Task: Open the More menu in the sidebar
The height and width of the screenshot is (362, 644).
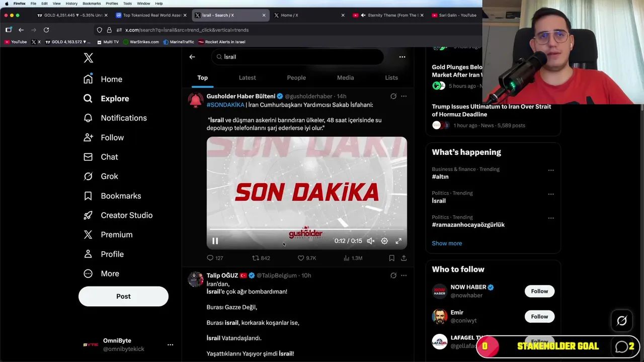Action: pos(101,274)
